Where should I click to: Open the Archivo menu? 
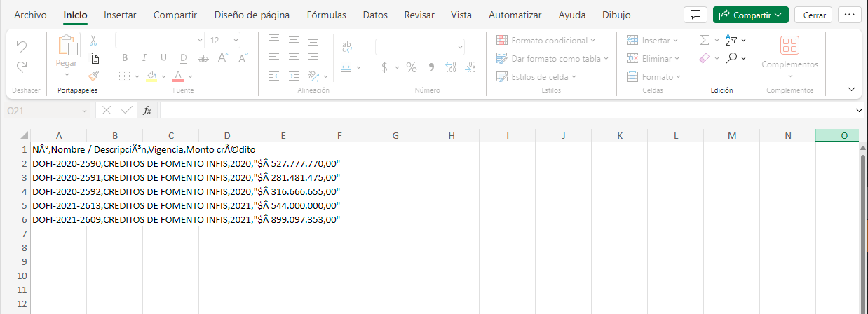[x=30, y=15]
